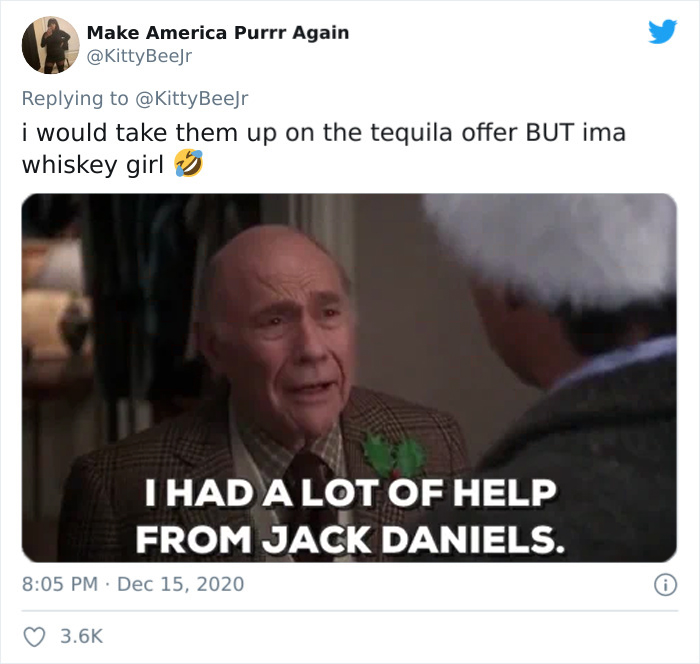
Task: Play the embedded GIF of the elderly man
Action: pos(349,378)
